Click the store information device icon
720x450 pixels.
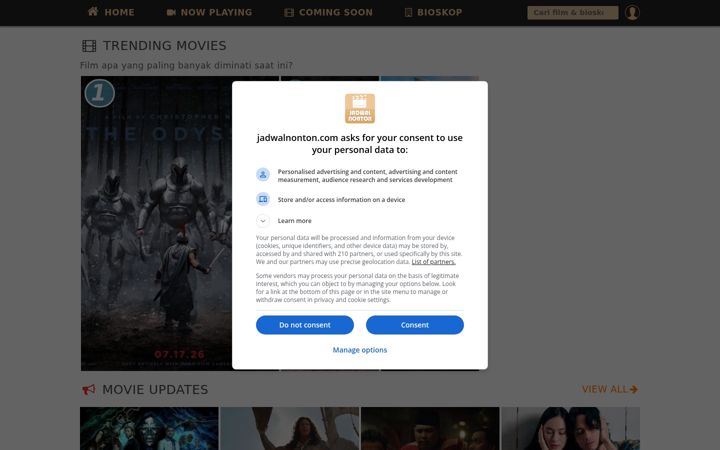point(263,199)
